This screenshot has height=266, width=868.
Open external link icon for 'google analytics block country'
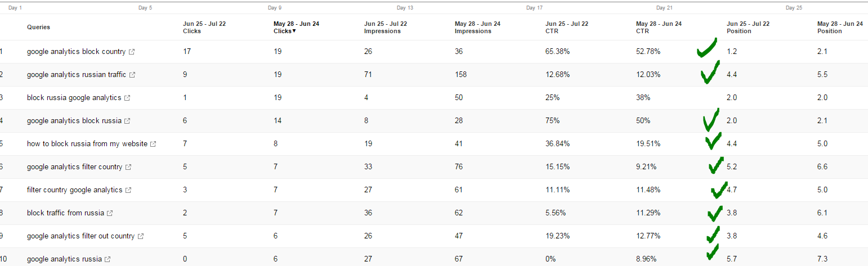pyautogui.click(x=132, y=52)
